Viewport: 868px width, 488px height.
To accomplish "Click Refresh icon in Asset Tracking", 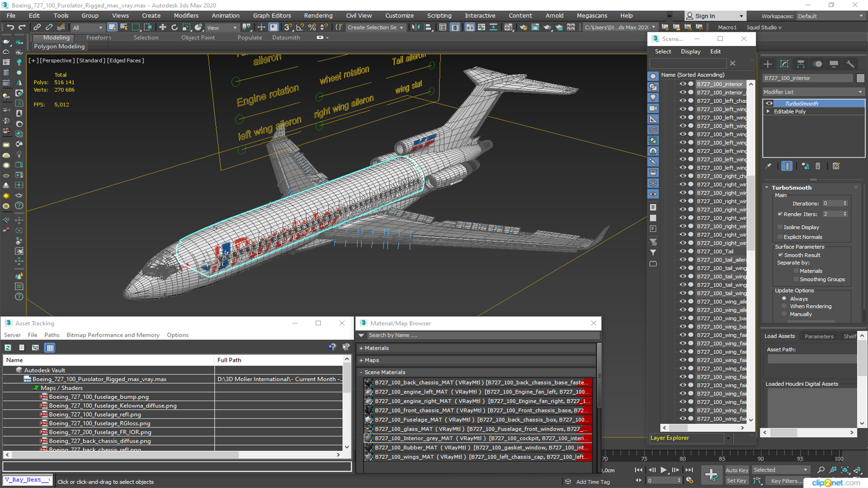I will (x=8, y=347).
